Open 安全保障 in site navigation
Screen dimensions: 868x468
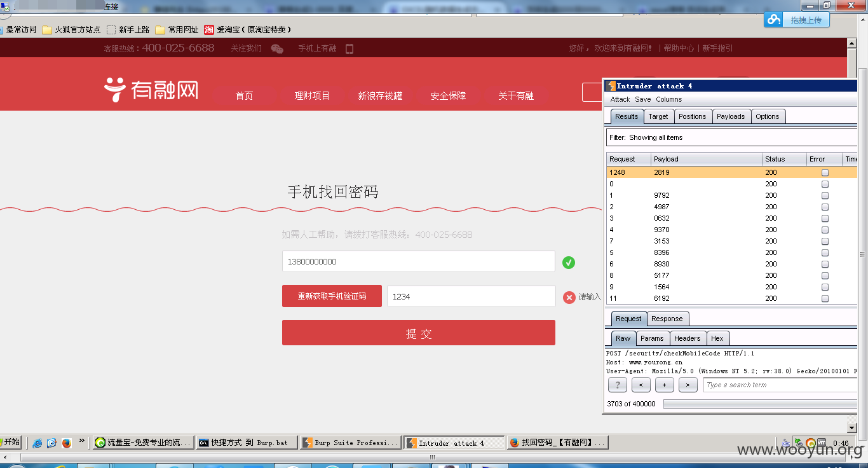(x=448, y=96)
